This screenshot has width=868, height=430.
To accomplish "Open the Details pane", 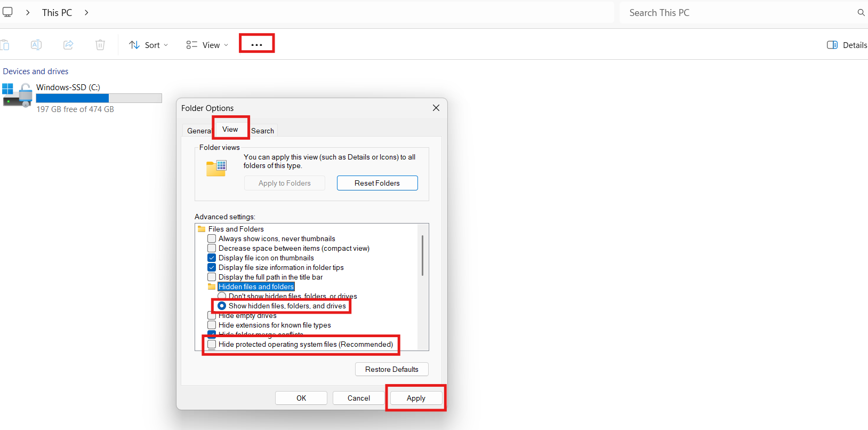I will [x=847, y=45].
